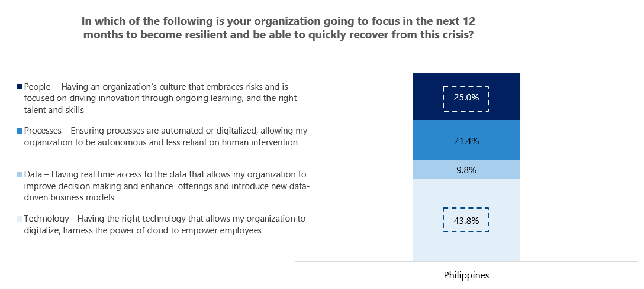The image size is (644, 289).
Task: Click the blue Processes bar segment's left edge
Action: point(414,141)
